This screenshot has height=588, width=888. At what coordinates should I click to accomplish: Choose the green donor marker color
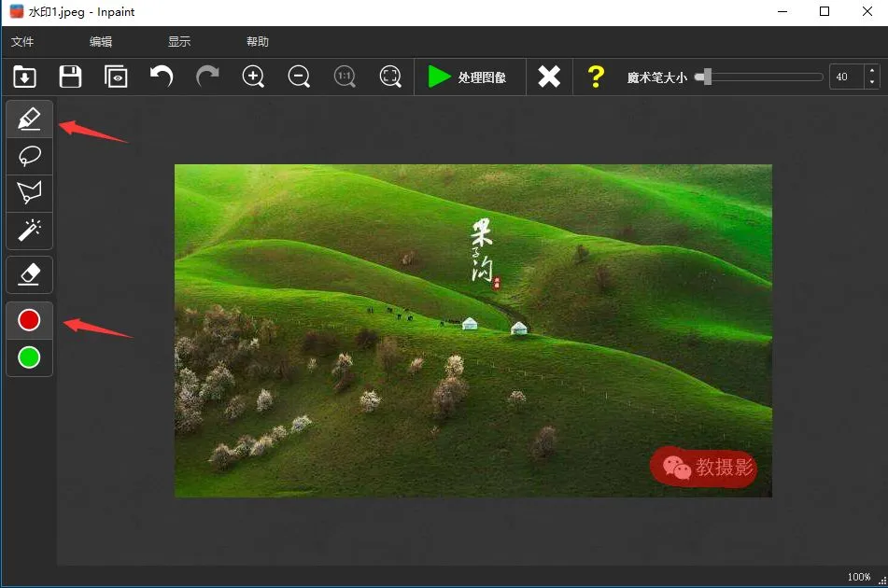(29, 357)
